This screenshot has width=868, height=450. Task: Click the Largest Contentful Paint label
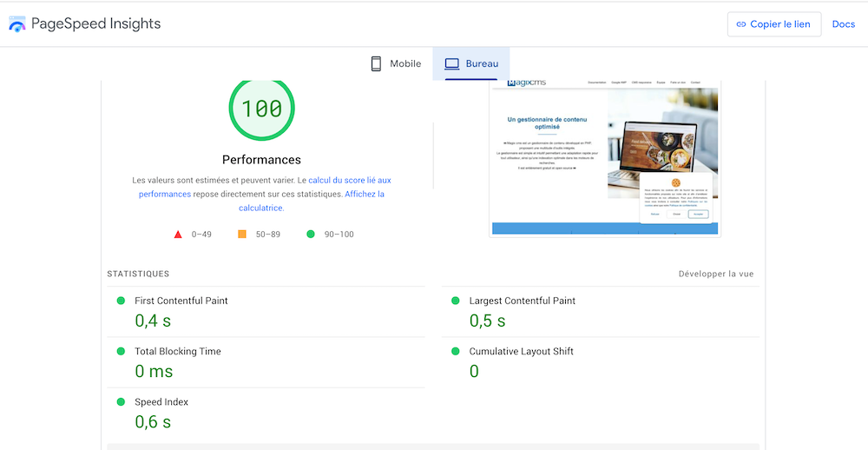(522, 301)
